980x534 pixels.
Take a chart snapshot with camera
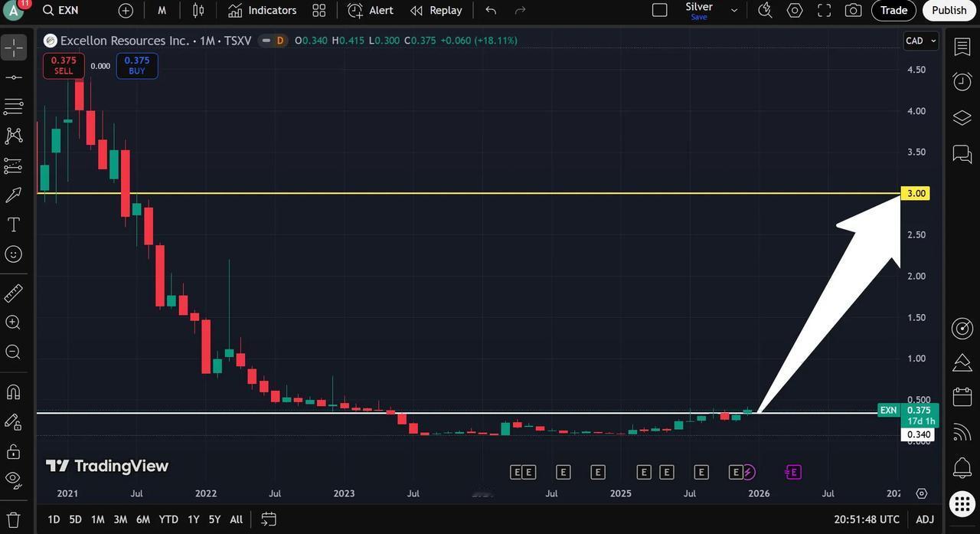(853, 10)
